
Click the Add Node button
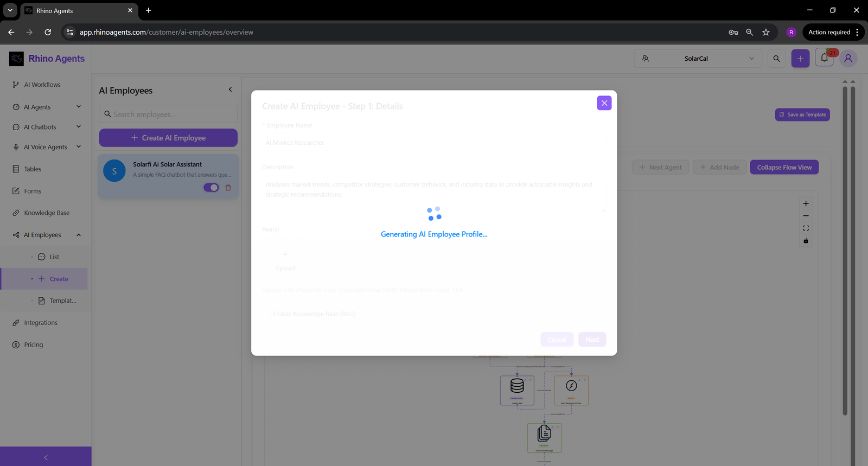point(719,167)
